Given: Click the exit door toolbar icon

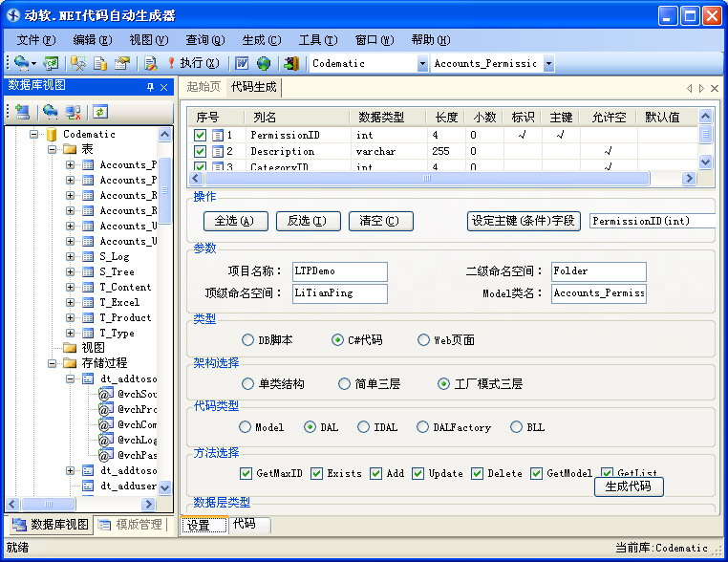Looking at the screenshot, I should tap(291, 63).
